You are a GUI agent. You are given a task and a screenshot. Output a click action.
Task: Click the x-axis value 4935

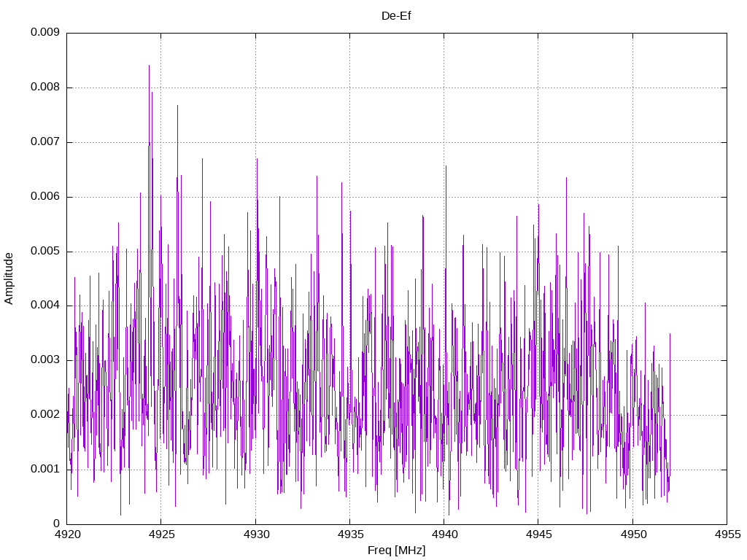351,534
